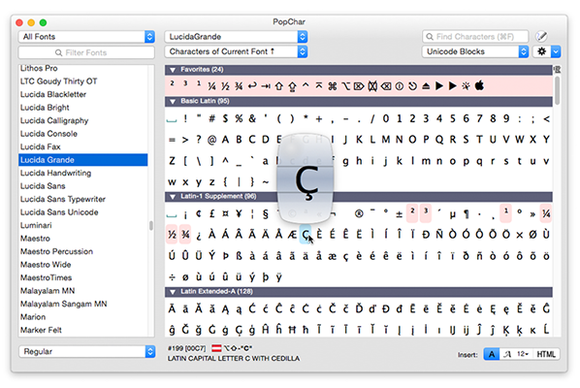Click the blue arrow beside the gear button
The image size is (580, 388).
(x=556, y=51)
